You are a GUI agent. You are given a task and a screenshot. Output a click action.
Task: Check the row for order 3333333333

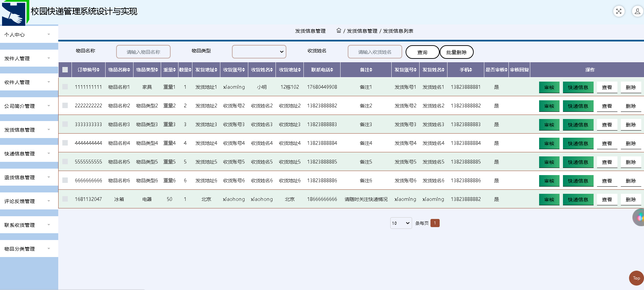tap(65, 124)
